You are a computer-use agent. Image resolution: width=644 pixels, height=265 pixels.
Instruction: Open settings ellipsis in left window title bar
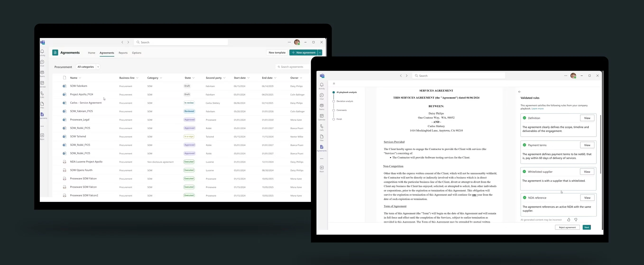pyautogui.click(x=289, y=42)
